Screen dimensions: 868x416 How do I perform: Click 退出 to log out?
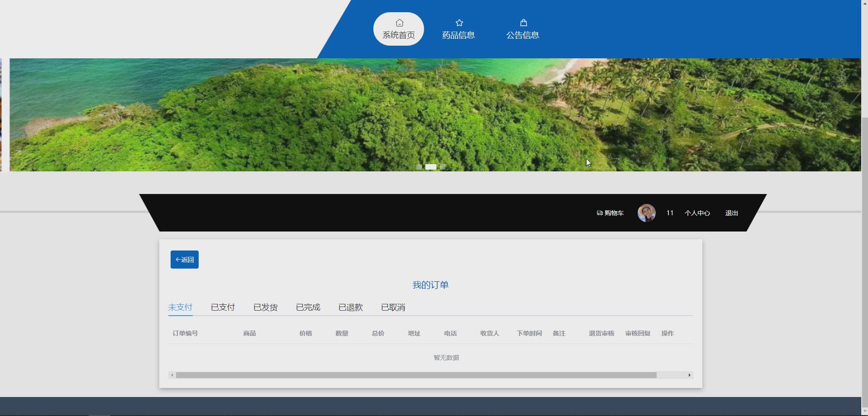point(732,213)
